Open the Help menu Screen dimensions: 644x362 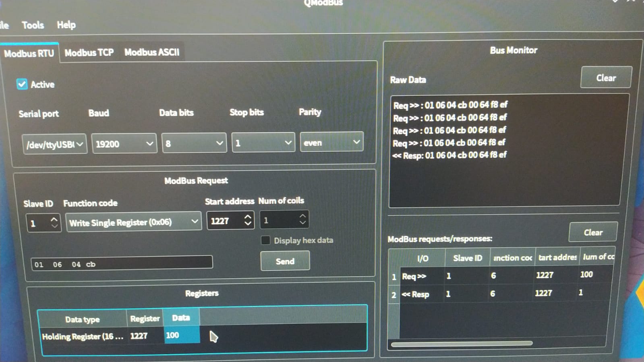click(x=66, y=25)
